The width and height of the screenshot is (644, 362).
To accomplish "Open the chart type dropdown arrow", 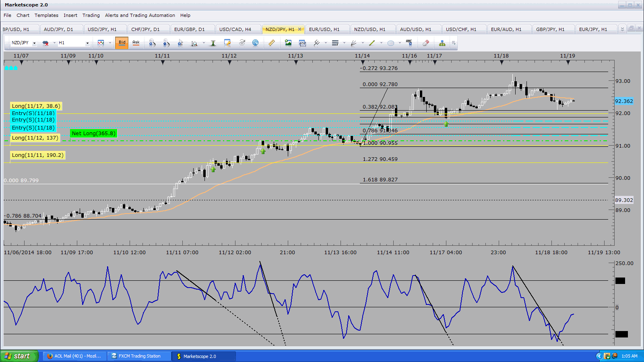I will click(110, 43).
